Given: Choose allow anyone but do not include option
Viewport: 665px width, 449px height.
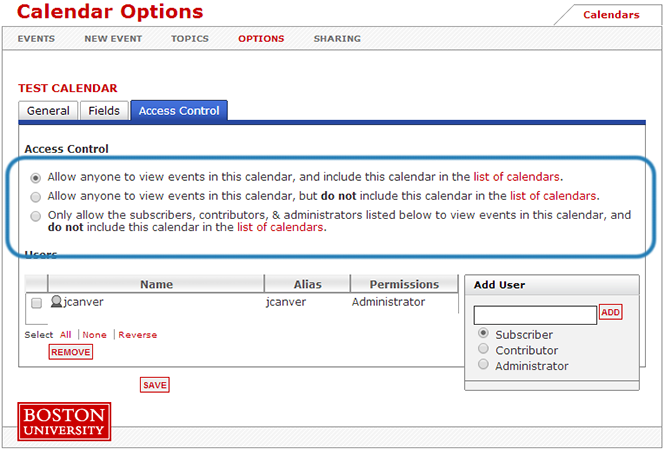Looking at the screenshot, I should (37, 196).
